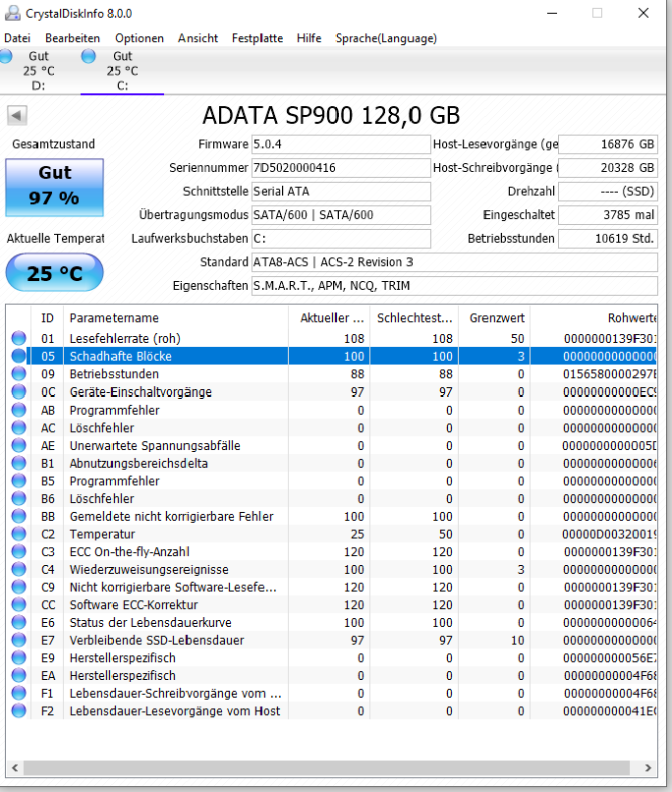Click status orb of Lesefehlerrate (roh) row
The image size is (672, 792).
coord(19,338)
